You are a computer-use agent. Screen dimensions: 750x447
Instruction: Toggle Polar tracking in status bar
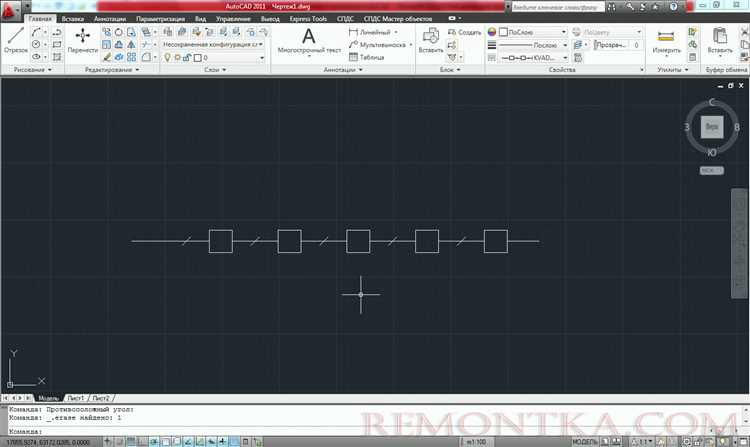tap(154, 442)
